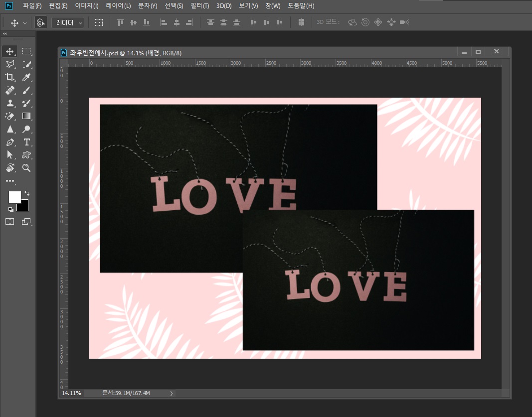Distribute bottom edges of layers
Screen dimensions: 532x417
pos(236,22)
